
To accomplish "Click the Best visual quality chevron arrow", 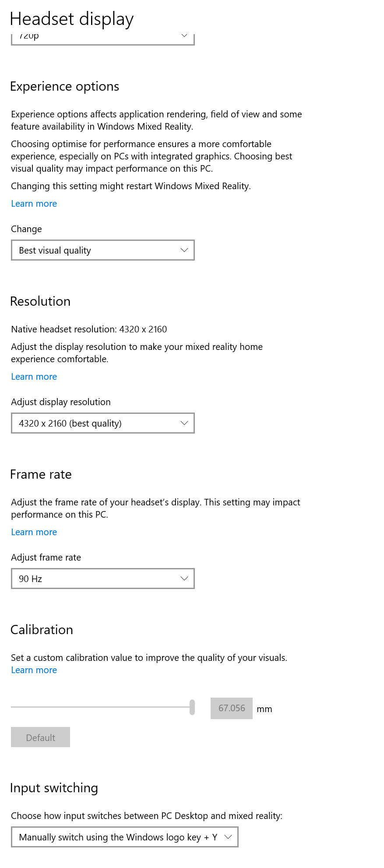I will 184,250.
